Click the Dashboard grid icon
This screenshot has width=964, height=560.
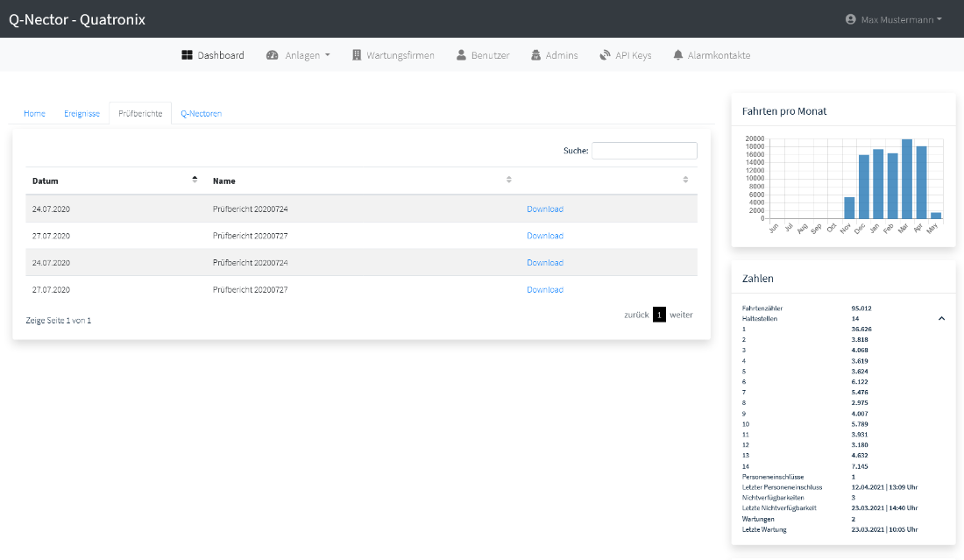[x=187, y=55]
